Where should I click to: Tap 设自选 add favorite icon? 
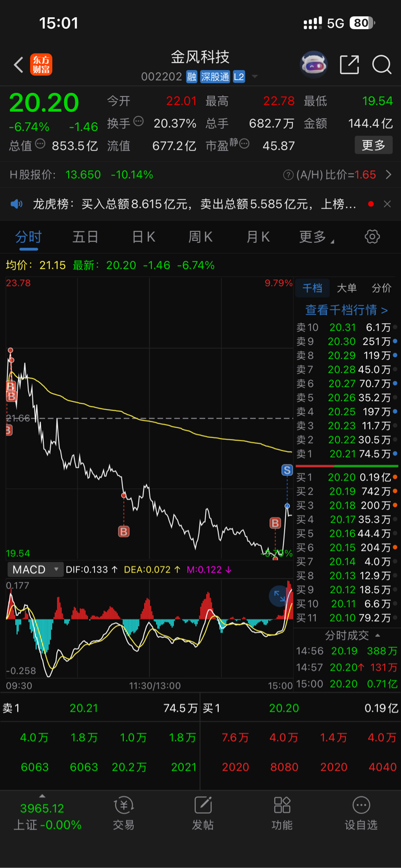[361, 813]
